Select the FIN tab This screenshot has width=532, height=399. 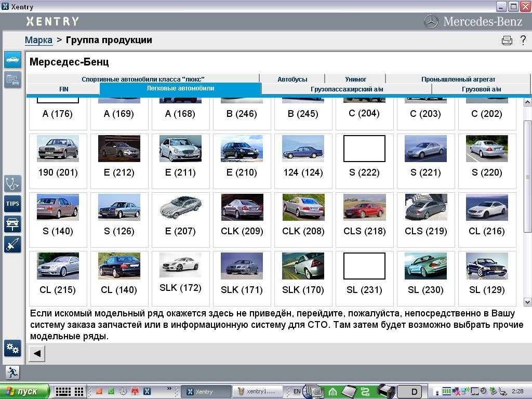[64, 89]
